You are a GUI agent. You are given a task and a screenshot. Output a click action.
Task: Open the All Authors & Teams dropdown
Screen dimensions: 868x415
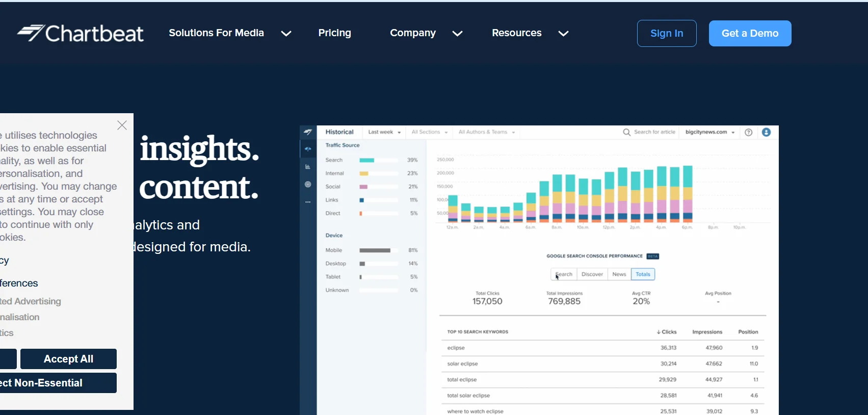[487, 132]
